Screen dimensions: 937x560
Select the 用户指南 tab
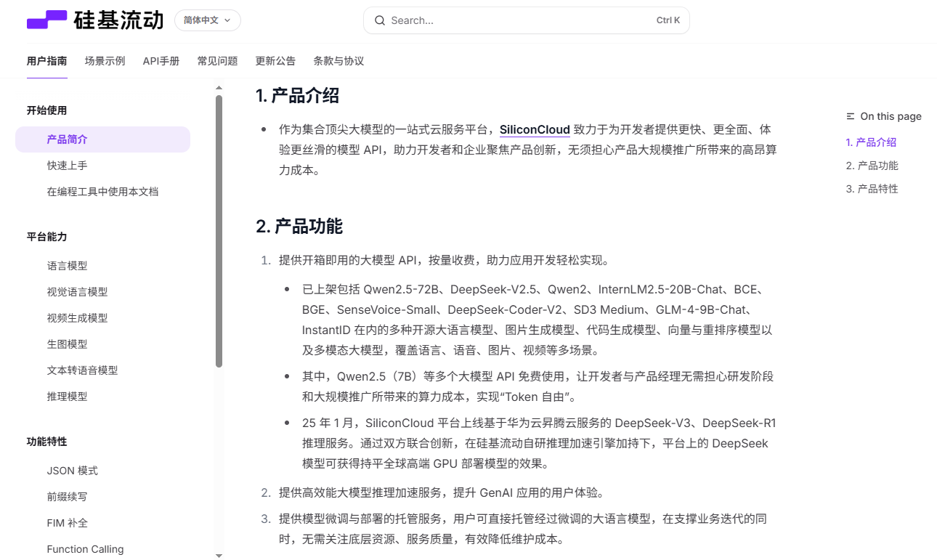point(47,61)
